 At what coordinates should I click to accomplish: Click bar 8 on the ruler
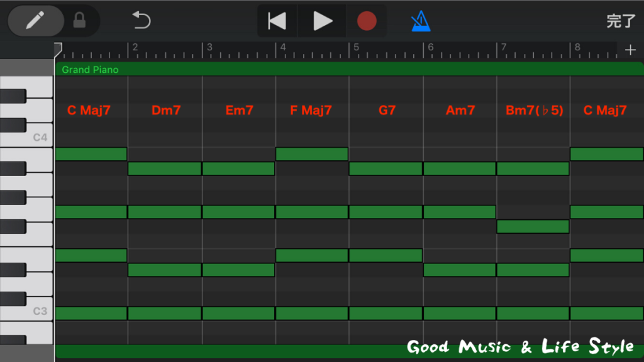point(577,47)
